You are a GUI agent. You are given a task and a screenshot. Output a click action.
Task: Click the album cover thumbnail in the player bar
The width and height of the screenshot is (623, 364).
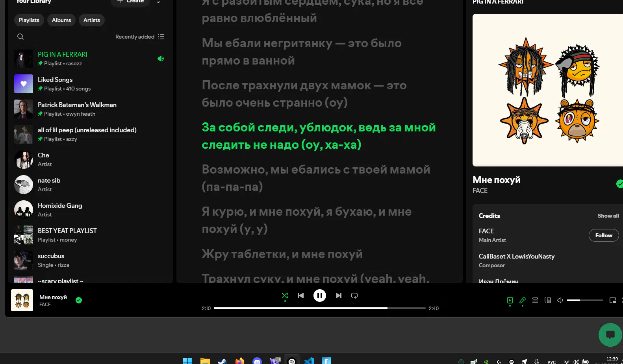point(22,300)
